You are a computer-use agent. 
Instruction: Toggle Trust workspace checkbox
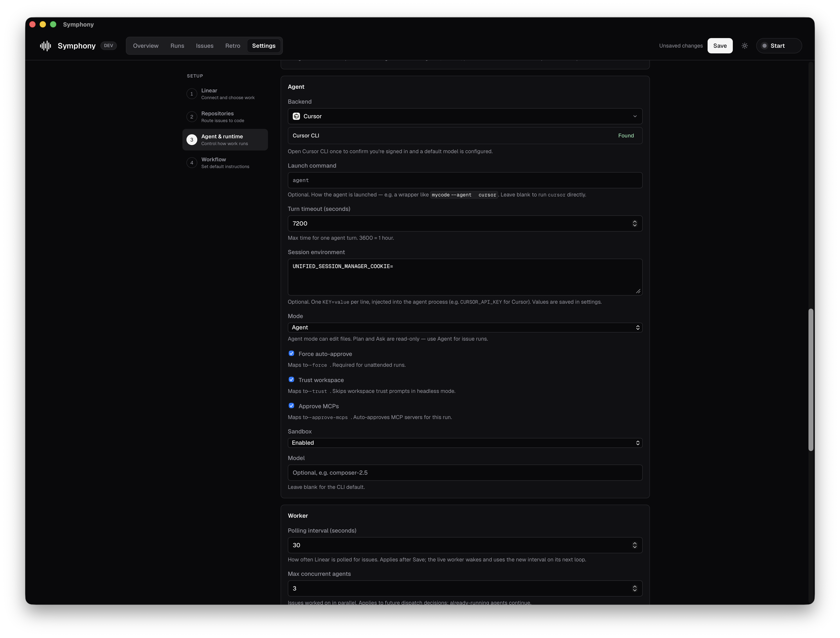coord(291,380)
